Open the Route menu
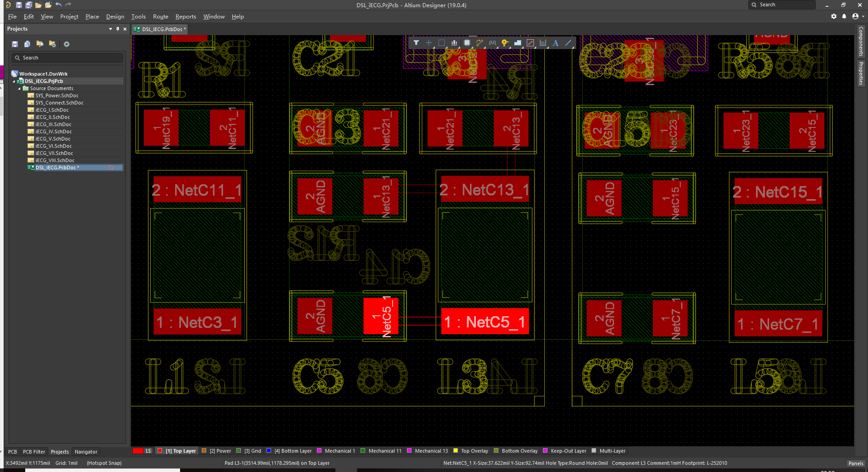 160,17
